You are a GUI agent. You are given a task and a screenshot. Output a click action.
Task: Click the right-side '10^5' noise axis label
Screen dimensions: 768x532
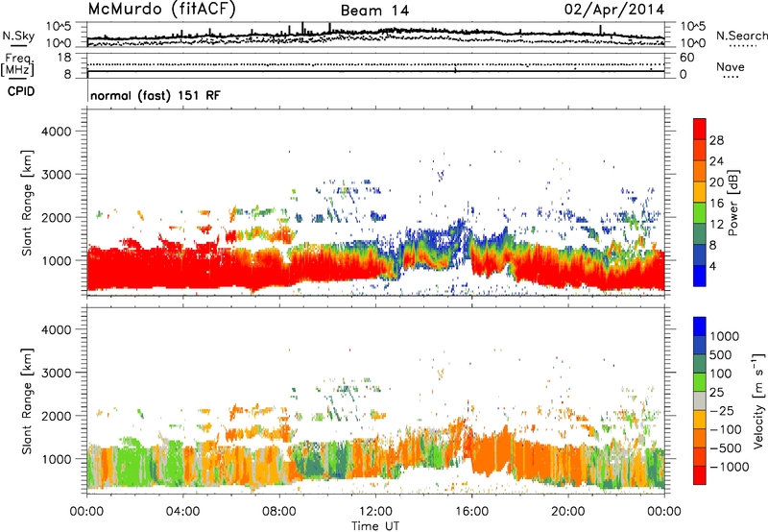coord(692,26)
